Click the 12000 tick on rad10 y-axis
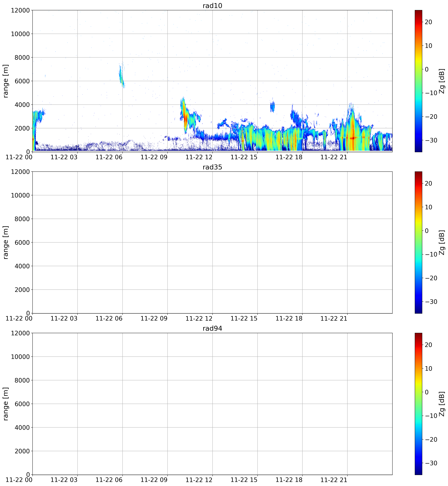The width and height of the screenshot is (448, 486). click(x=20, y=10)
